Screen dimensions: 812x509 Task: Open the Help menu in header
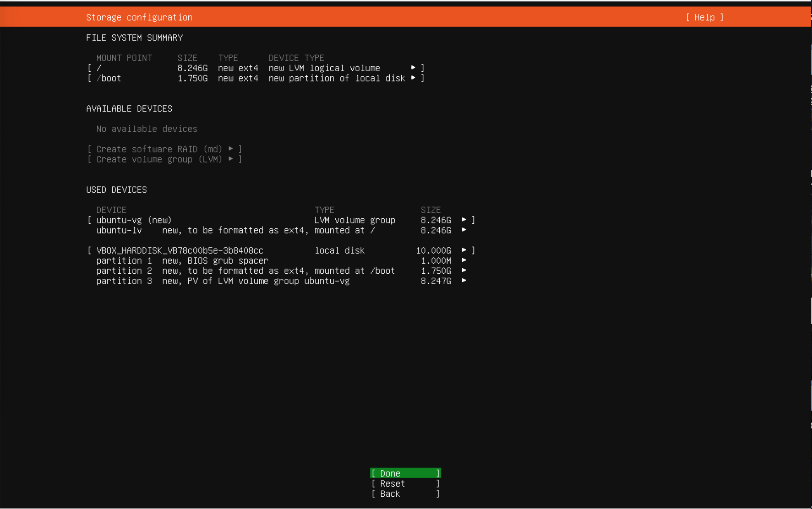pos(704,17)
